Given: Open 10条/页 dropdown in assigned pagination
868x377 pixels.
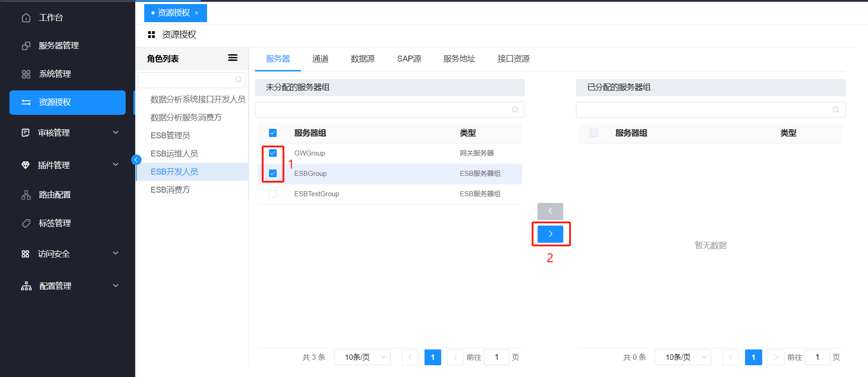Looking at the screenshot, I should pyautogui.click(x=683, y=357).
